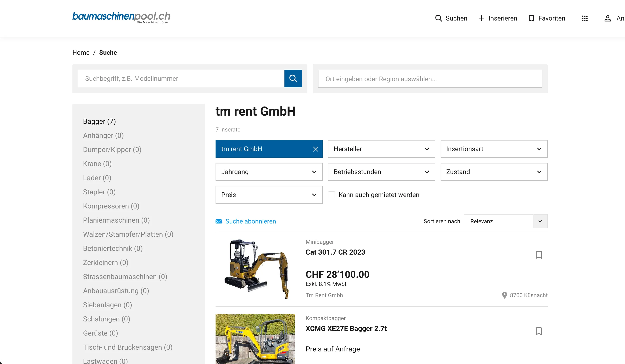Click Tm Rent Gmbh seller name

point(324,295)
